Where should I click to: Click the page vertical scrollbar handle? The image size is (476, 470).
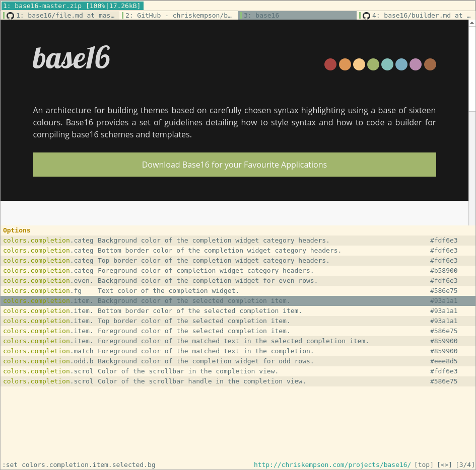(472, 68)
